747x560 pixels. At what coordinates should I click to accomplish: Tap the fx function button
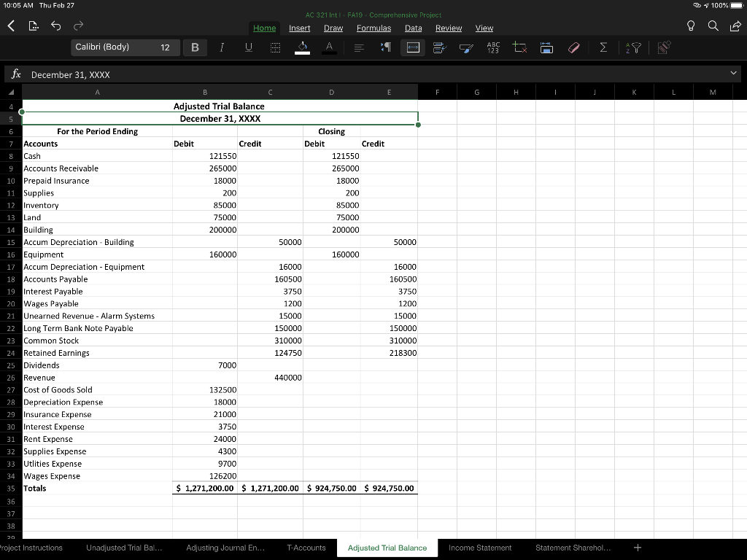pos(16,74)
